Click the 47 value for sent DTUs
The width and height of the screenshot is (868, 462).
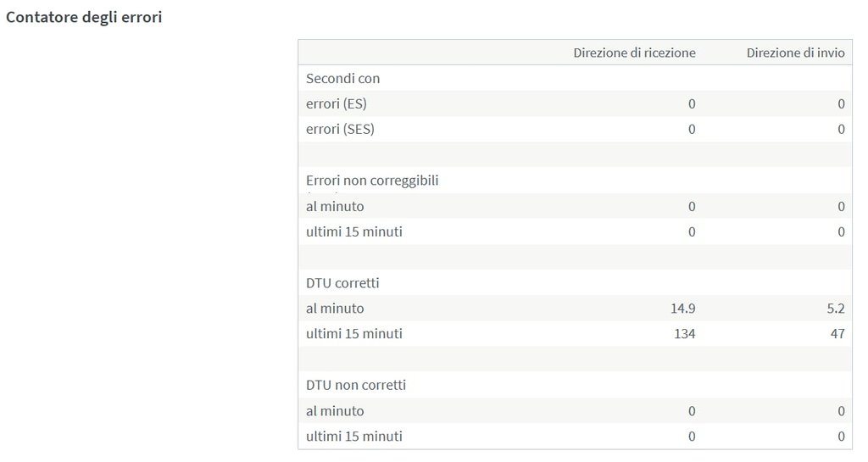click(x=837, y=334)
